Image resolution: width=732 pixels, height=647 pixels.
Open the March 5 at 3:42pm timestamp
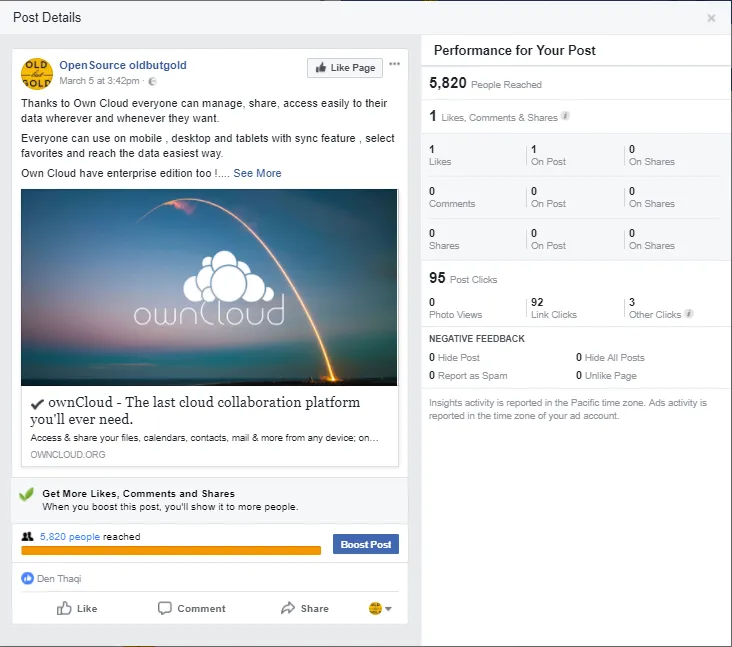click(99, 81)
